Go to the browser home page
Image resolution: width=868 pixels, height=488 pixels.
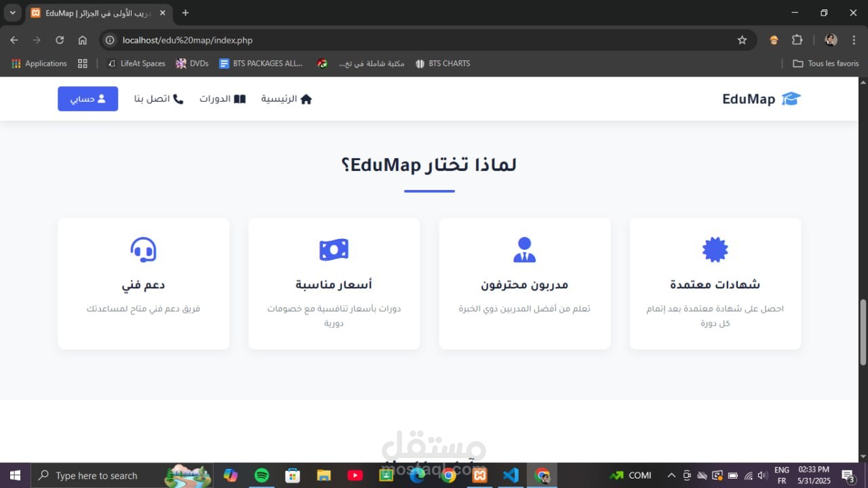(x=83, y=40)
